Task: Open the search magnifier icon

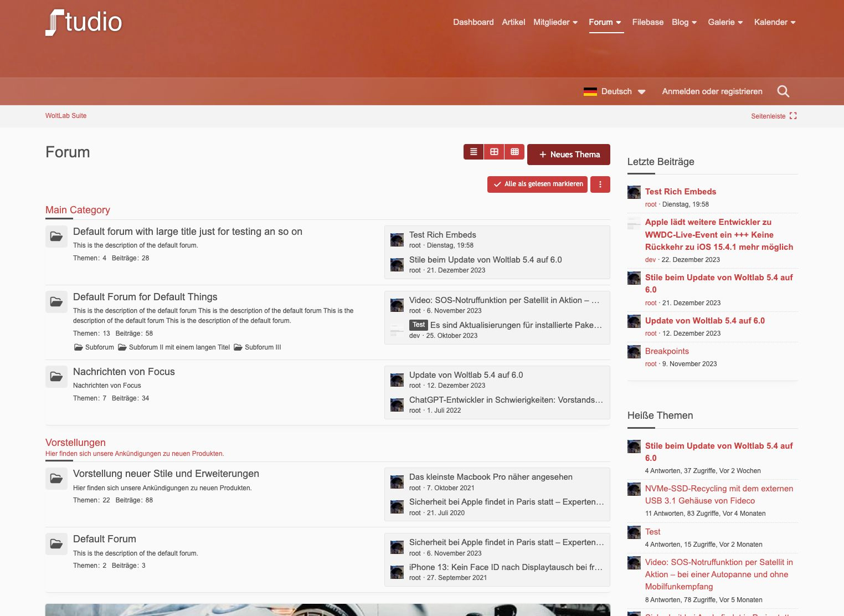Action: (783, 91)
